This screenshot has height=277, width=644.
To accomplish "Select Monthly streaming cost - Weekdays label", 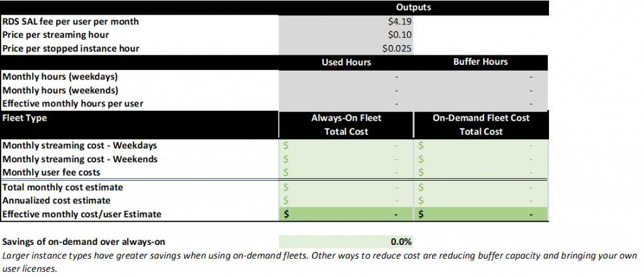I will (x=80, y=145).
